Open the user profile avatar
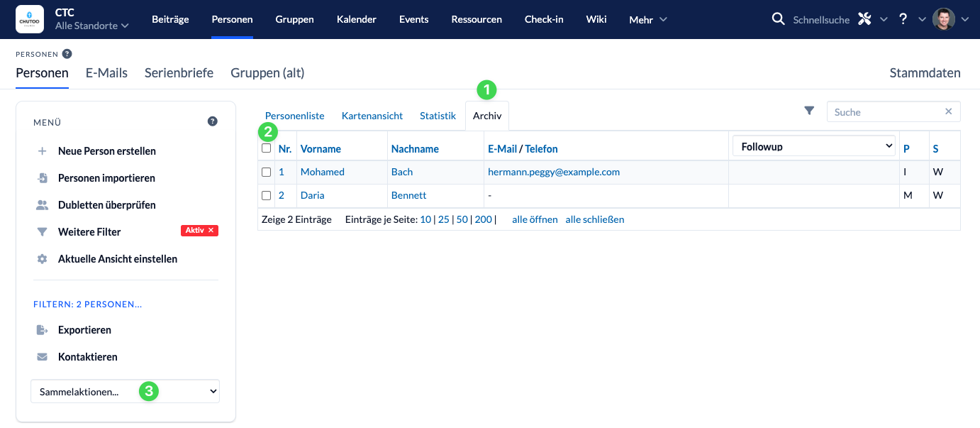The width and height of the screenshot is (980, 428). [x=943, y=19]
